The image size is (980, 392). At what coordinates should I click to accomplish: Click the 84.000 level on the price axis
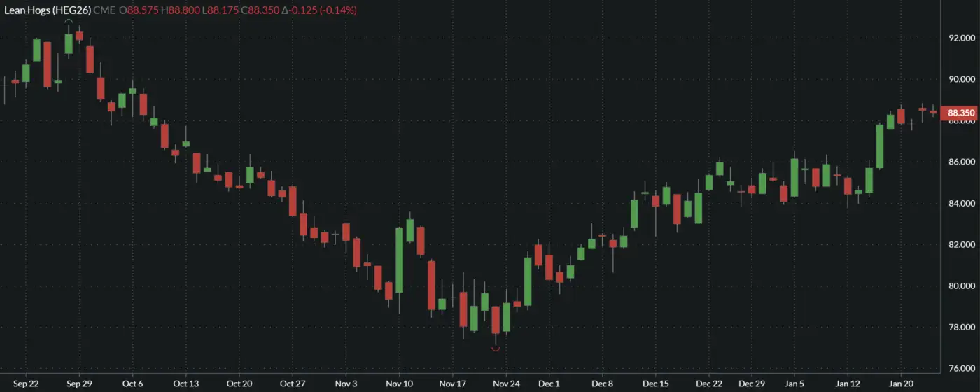960,204
